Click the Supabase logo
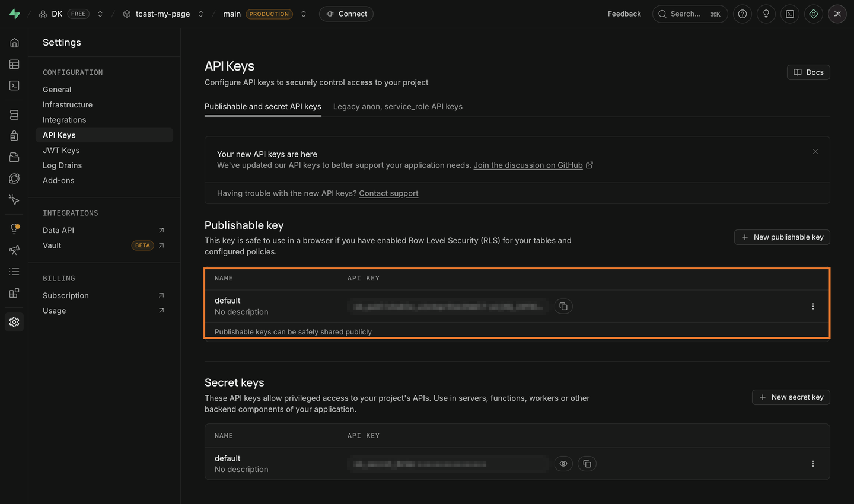Image resolution: width=854 pixels, height=504 pixels. tap(15, 14)
